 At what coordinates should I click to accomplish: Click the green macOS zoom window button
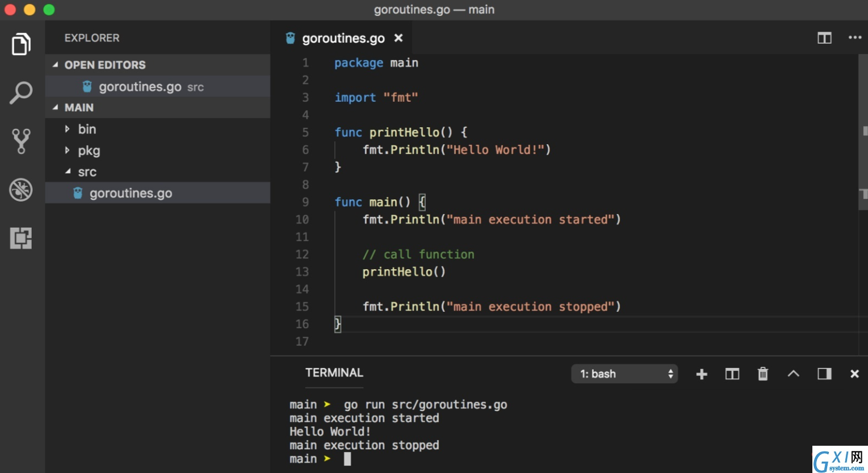pyautogui.click(x=49, y=10)
